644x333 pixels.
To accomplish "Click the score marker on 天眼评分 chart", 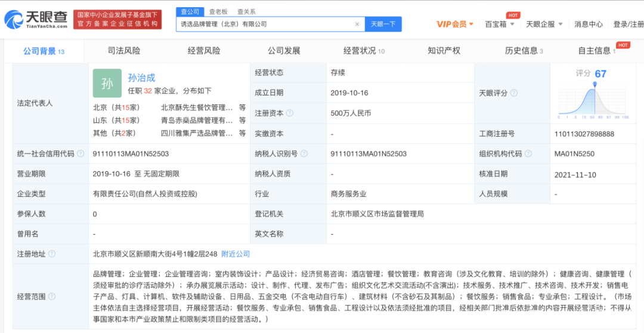I will 594,85.
